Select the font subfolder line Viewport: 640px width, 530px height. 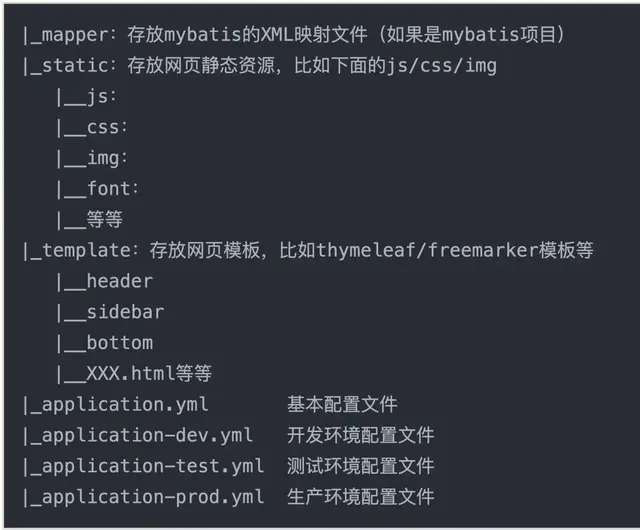point(98,189)
